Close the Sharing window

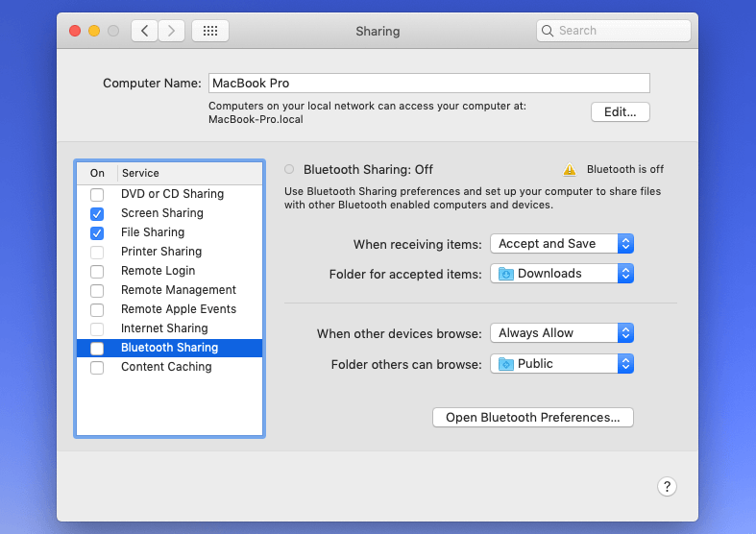click(x=75, y=31)
